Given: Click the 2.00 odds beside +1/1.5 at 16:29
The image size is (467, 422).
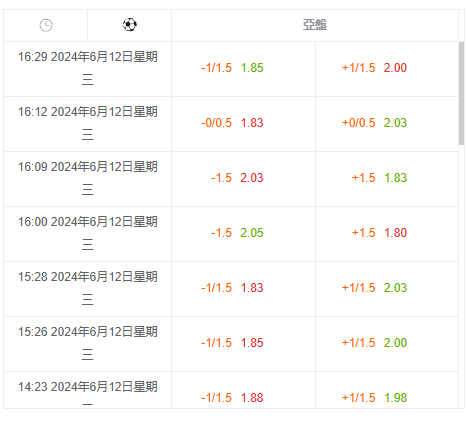Looking at the screenshot, I should click(x=395, y=68).
